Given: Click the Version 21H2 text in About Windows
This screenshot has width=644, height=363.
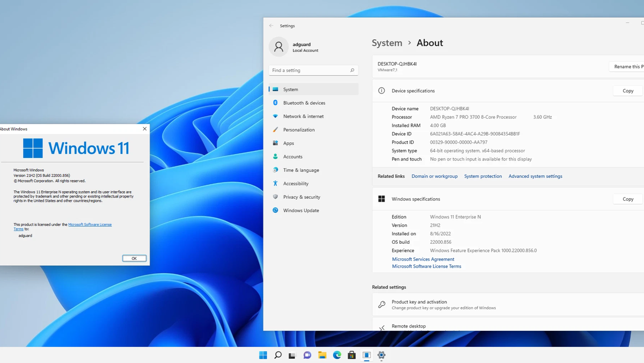Looking at the screenshot, I should point(41,175).
